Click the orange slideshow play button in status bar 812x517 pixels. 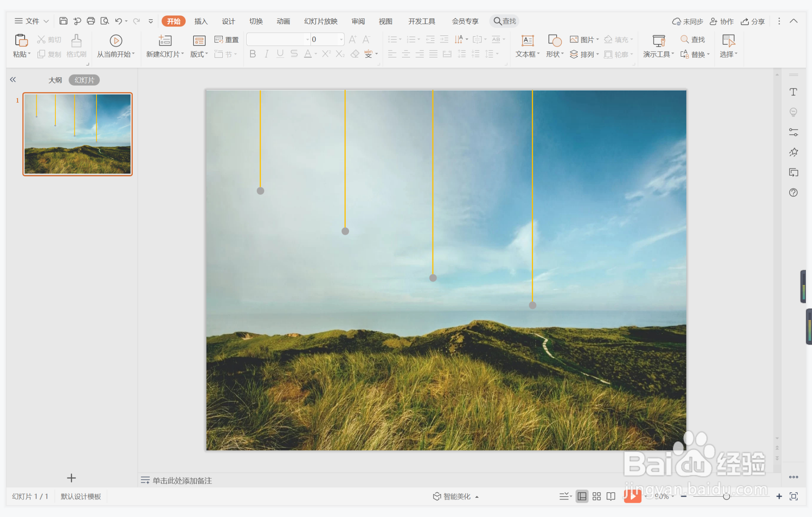click(632, 496)
